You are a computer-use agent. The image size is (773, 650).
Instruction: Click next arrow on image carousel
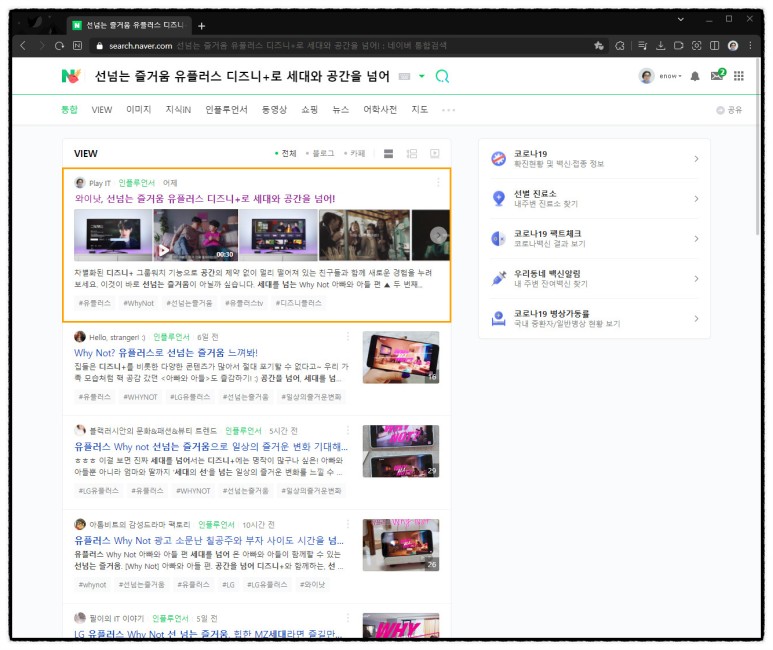pos(438,235)
